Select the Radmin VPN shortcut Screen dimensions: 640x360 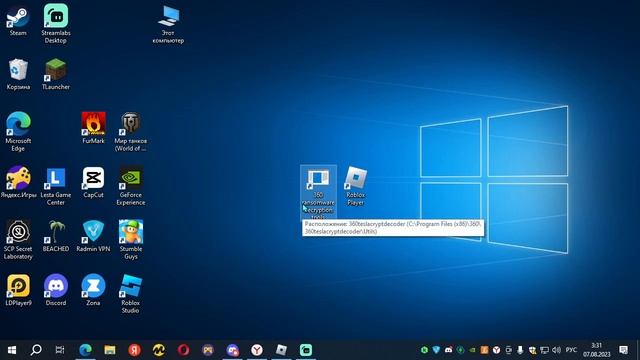click(93, 236)
